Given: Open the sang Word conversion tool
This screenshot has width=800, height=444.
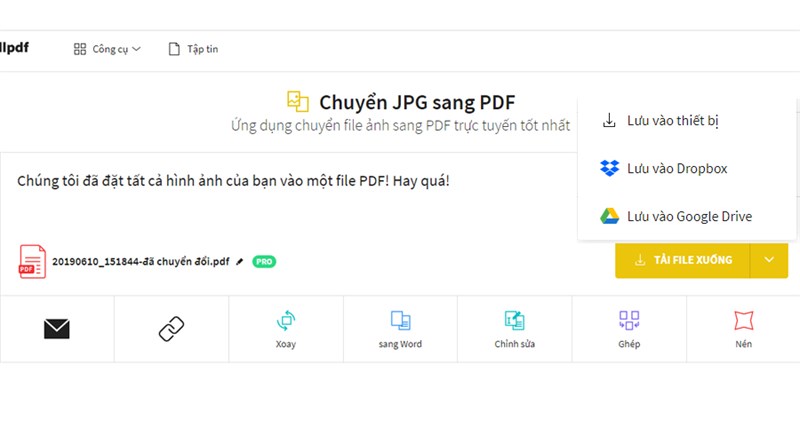Looking at the screenshot, I should pyautogui.click(x=400, y=321).
